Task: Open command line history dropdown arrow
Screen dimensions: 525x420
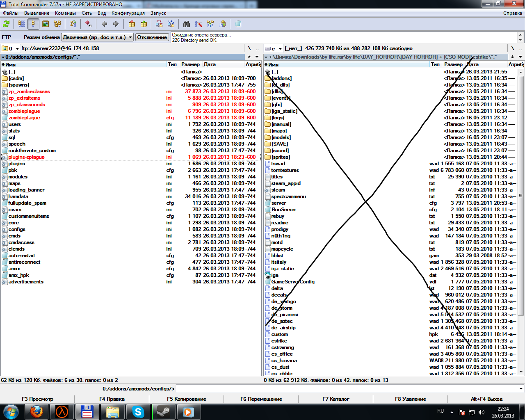Action: coord(521,388)
